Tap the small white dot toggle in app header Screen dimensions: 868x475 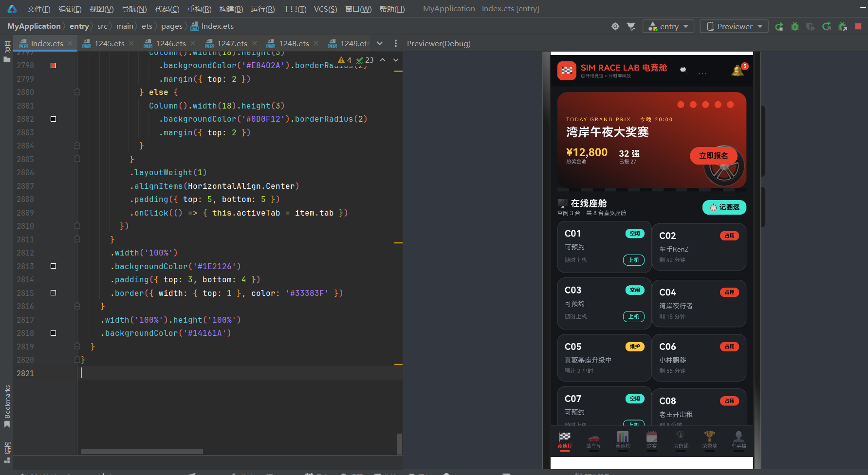(683, 70)
